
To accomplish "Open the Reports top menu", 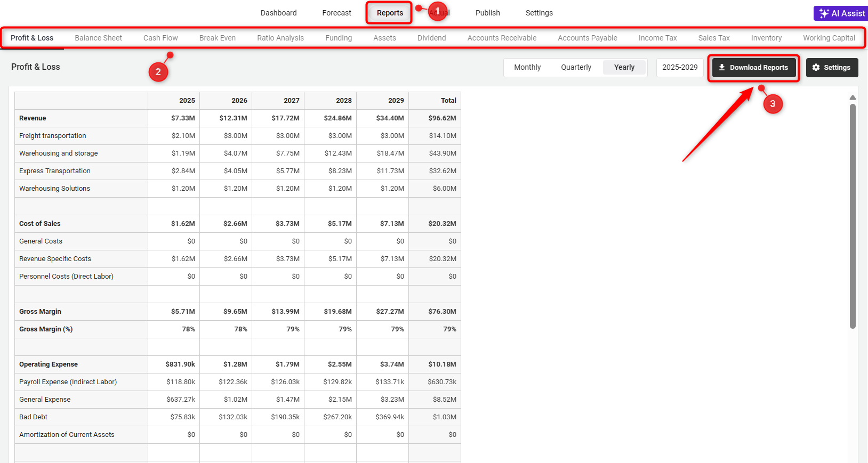I will (390, 13).
